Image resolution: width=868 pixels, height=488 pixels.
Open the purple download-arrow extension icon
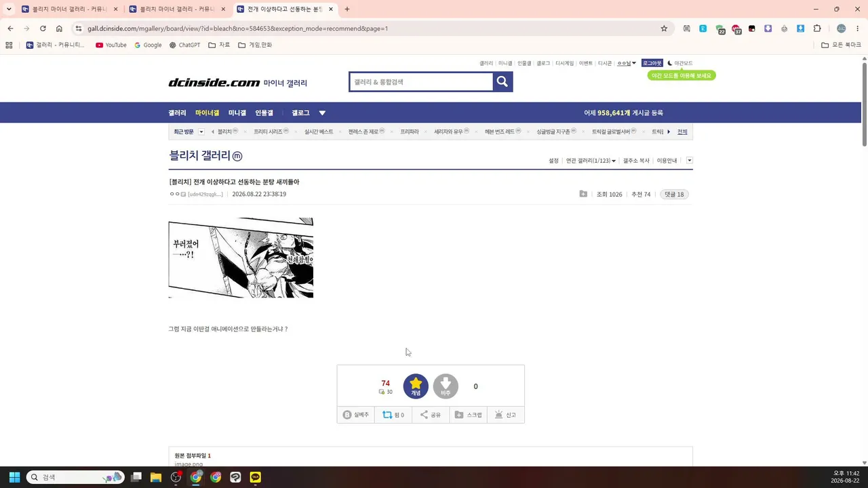pos(768,28)
